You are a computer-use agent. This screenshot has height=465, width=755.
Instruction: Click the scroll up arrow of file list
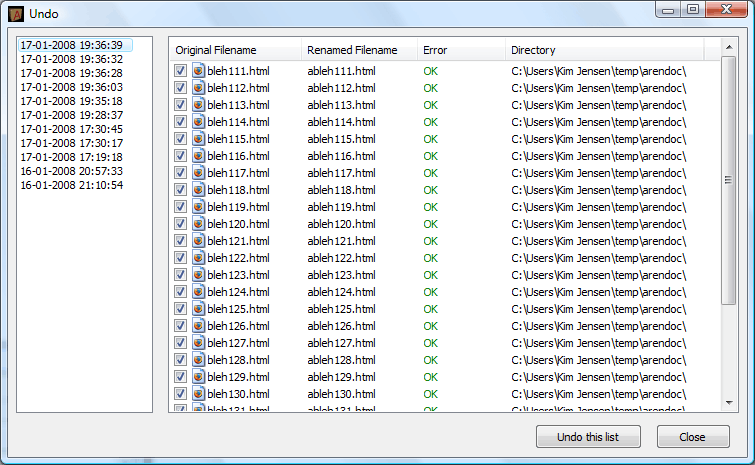[x=729, y=47]
